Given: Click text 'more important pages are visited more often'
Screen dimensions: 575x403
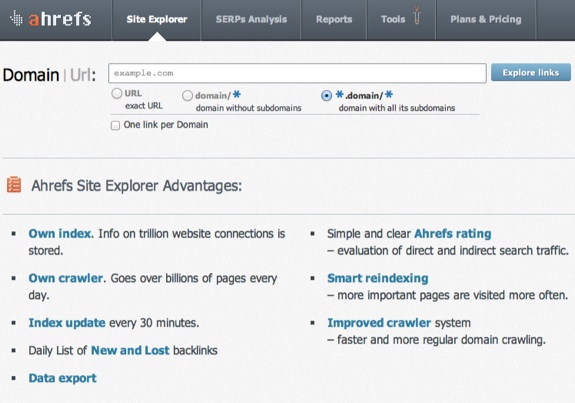Looking at the screenshot, I should (453, 295).
